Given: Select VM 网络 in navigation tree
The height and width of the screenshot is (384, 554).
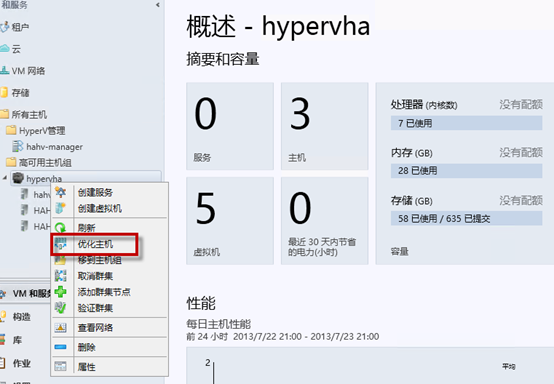Looking at the screenshot, I should pyautogui.click(x=28, y=71).
